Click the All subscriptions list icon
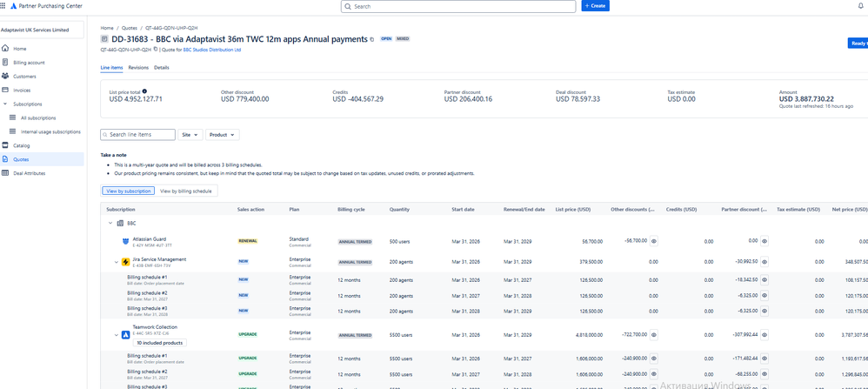 click(13, 118)
